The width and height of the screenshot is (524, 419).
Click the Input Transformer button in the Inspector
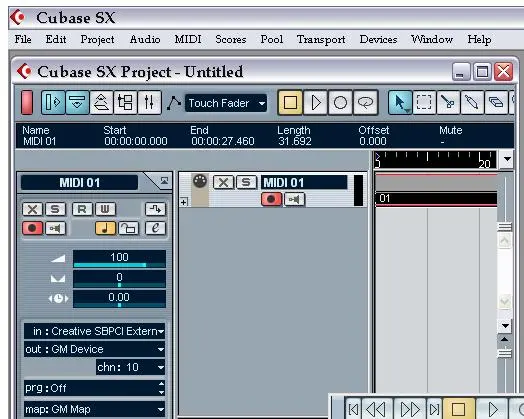(x=155, y=209)
